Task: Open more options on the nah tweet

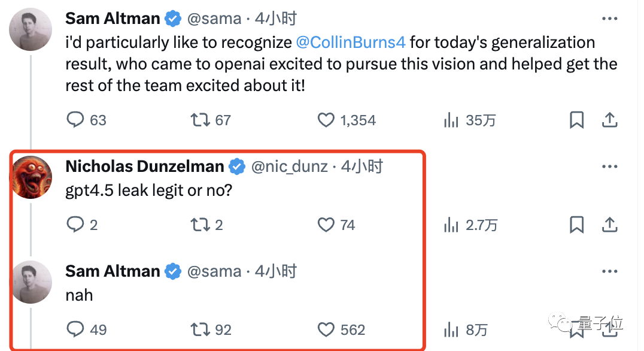Action: pos(609,272)
